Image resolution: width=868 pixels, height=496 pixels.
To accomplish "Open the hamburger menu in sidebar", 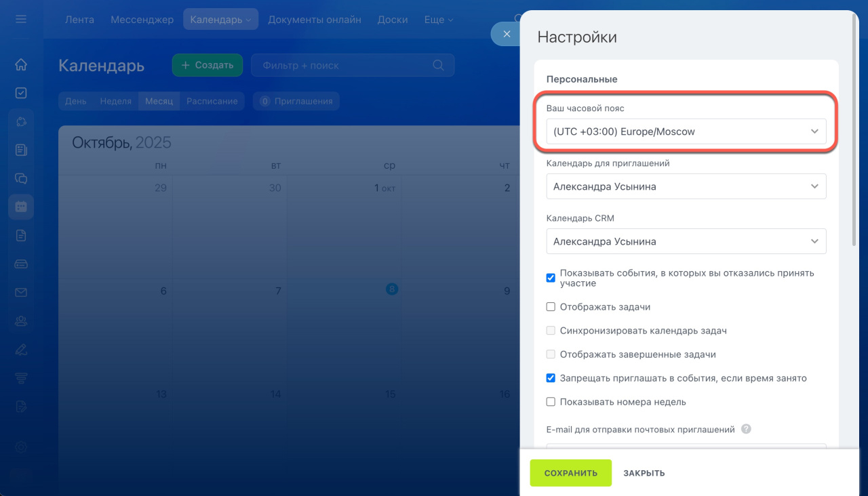I will tap(21, 20).
